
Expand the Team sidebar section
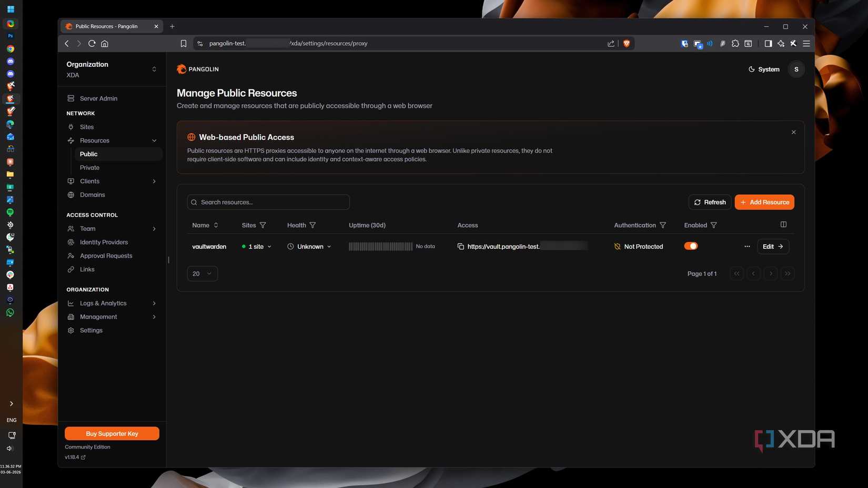click(154, 229)
